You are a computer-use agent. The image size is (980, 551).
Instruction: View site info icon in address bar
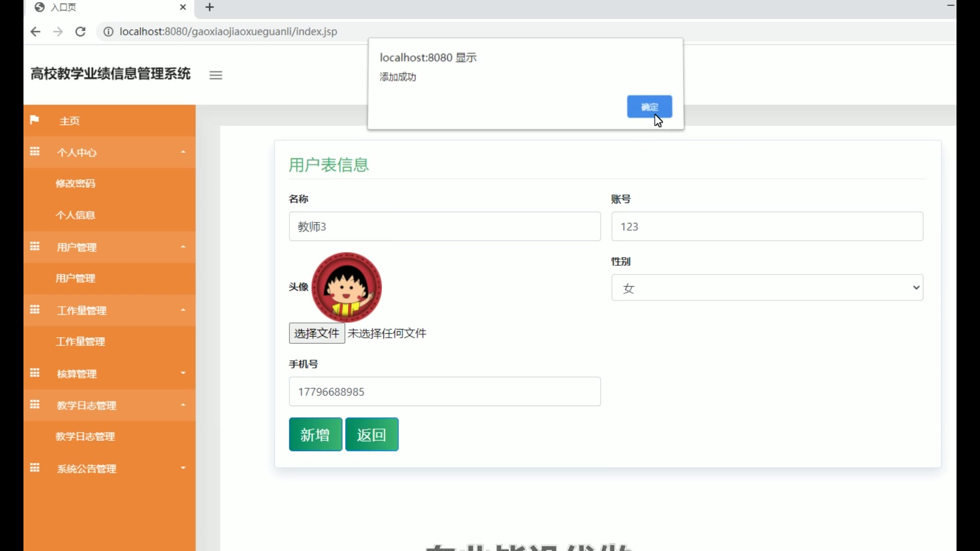coord(108,32)
